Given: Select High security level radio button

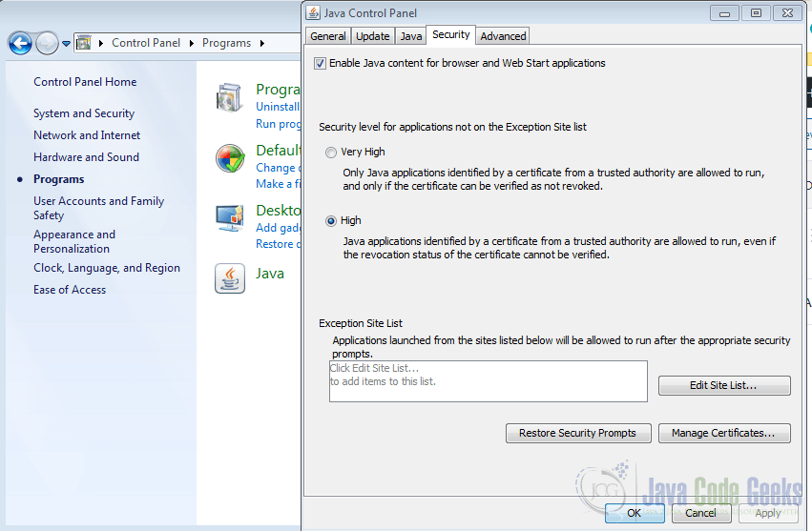Looking at the screenshot, I should [331, 221].
